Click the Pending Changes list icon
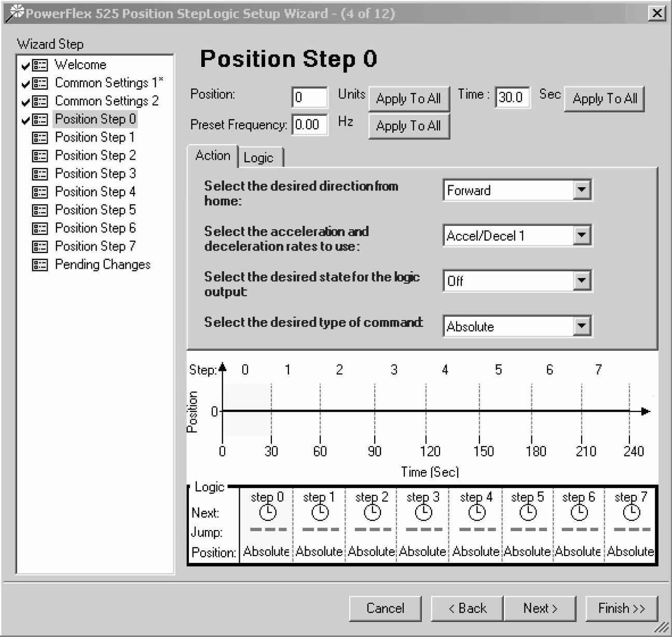672x637 pixels. [x=40, y=265]
